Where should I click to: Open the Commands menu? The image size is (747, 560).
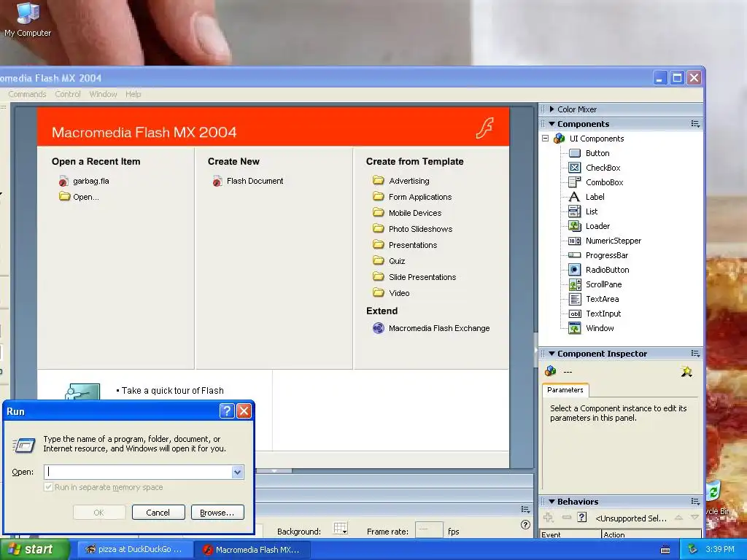27,94
